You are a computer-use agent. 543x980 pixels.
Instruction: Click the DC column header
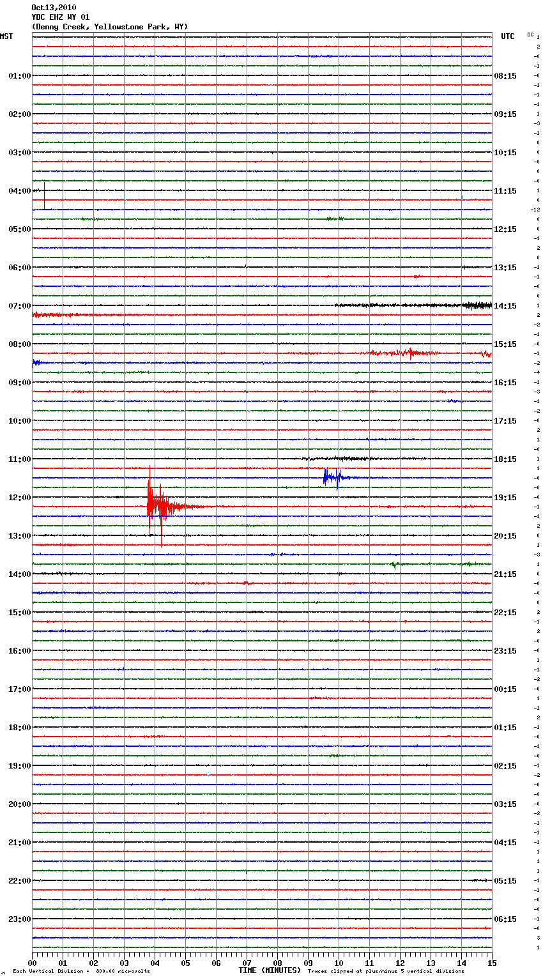tap(530, 34)
